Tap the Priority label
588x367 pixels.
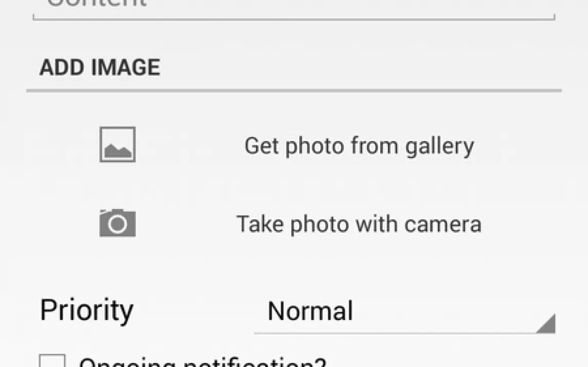pos(86,311)
